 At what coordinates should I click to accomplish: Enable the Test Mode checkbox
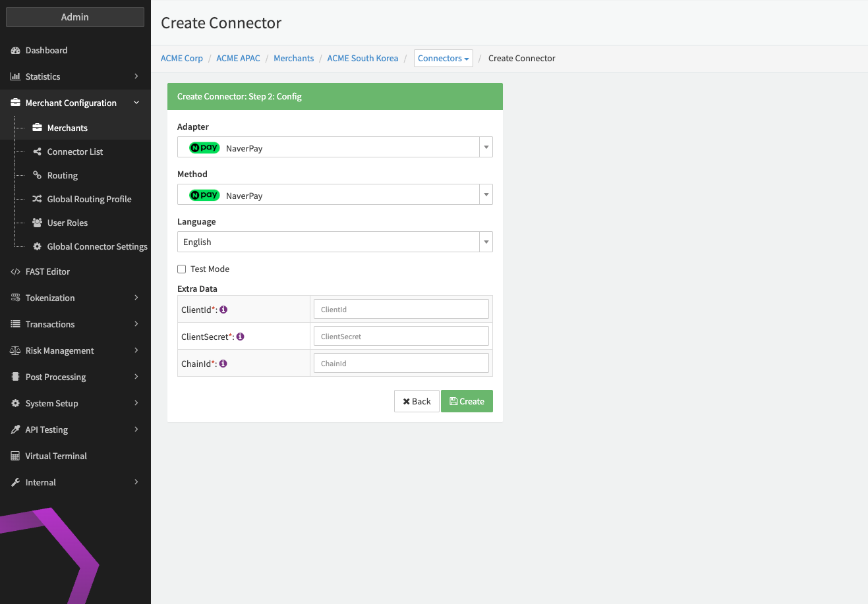182,269
